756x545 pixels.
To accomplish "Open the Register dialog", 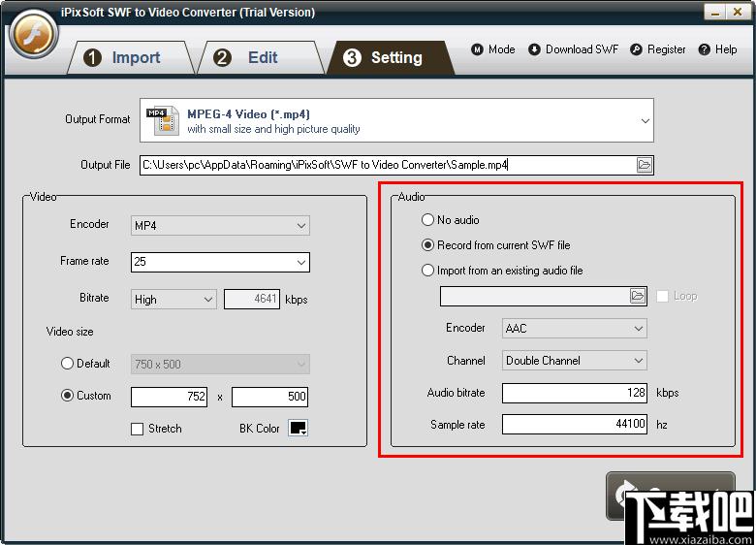I will [658, 49].
